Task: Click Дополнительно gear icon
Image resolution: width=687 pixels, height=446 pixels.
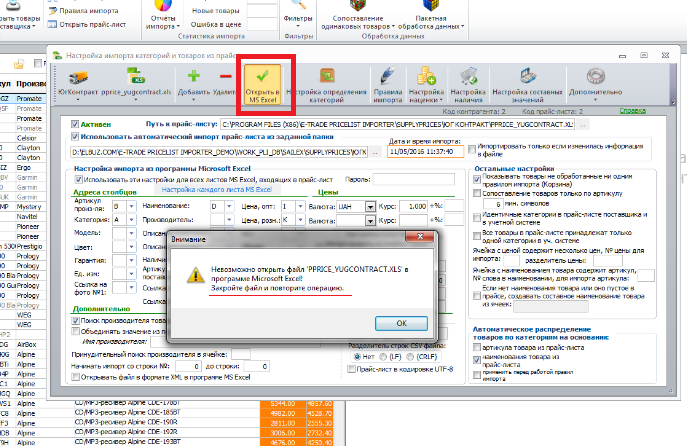Action: coord(595,77)
